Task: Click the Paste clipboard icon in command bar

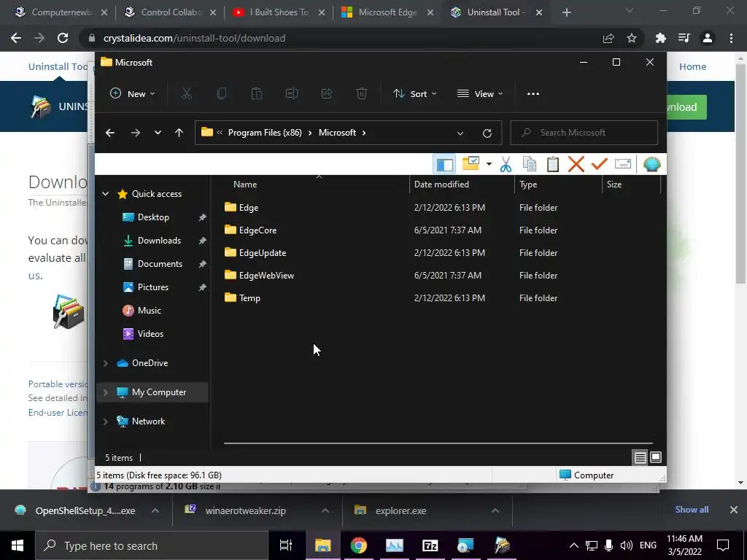Action: click(257, 94)
